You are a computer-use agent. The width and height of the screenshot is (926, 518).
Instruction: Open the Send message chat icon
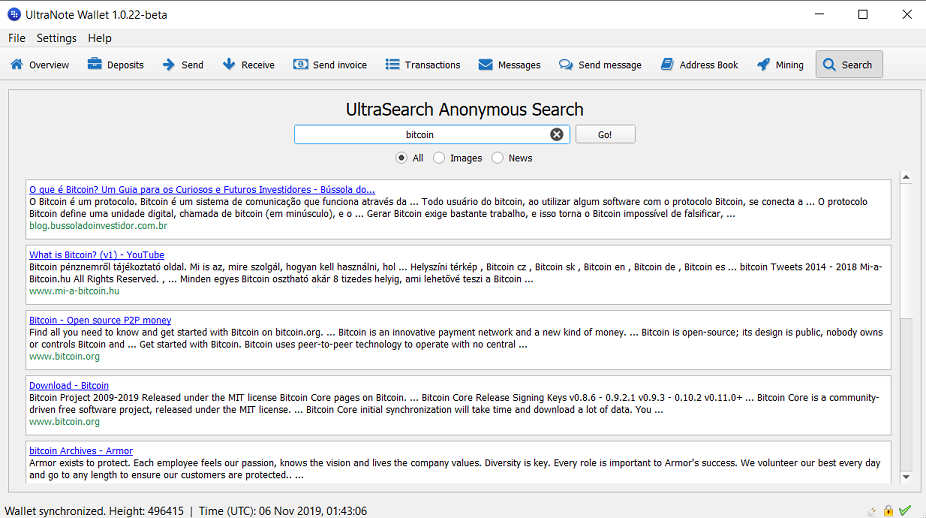coord(566,64)
